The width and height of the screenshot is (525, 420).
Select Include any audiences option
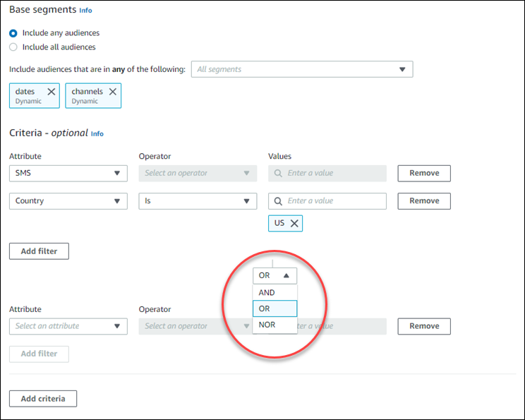[x=13, y=33]
